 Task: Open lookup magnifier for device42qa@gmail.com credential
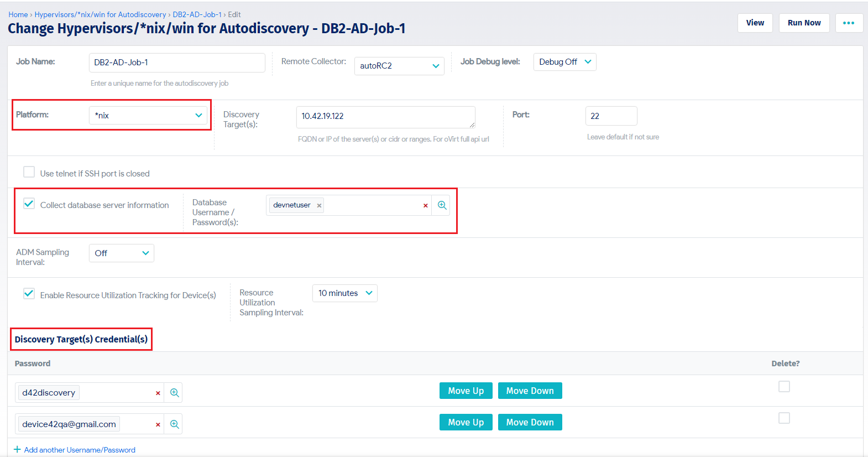point(174,424)
